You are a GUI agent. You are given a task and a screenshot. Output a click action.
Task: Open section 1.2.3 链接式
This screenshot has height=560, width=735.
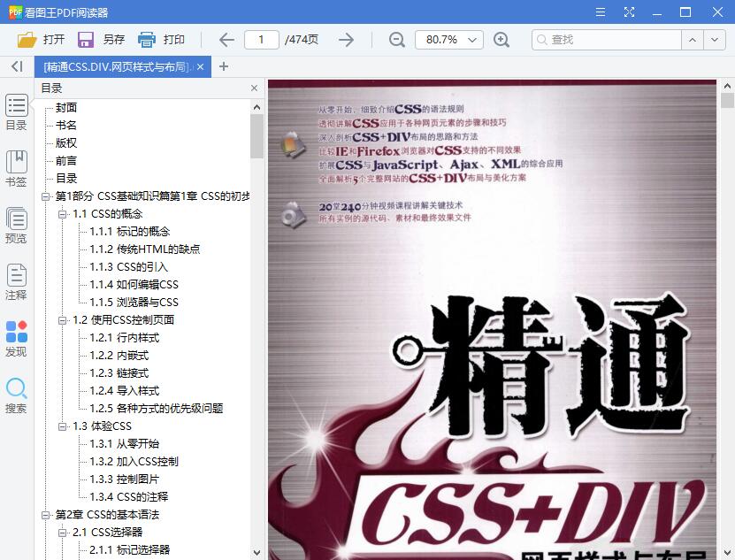tap(119, 372)
